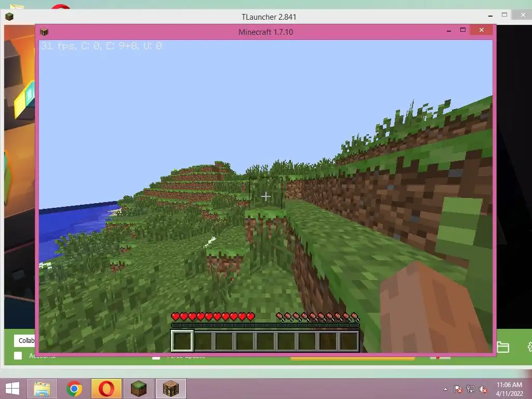Close the TLauncher 2.841 window
The height and width of the screenshot is (399, 532).
tap(523, 15)
